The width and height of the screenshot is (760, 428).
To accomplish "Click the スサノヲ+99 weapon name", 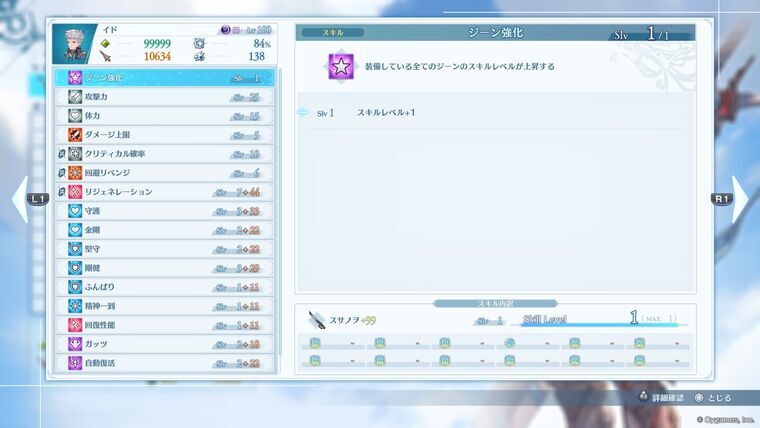I will click(x=352, y=320).
